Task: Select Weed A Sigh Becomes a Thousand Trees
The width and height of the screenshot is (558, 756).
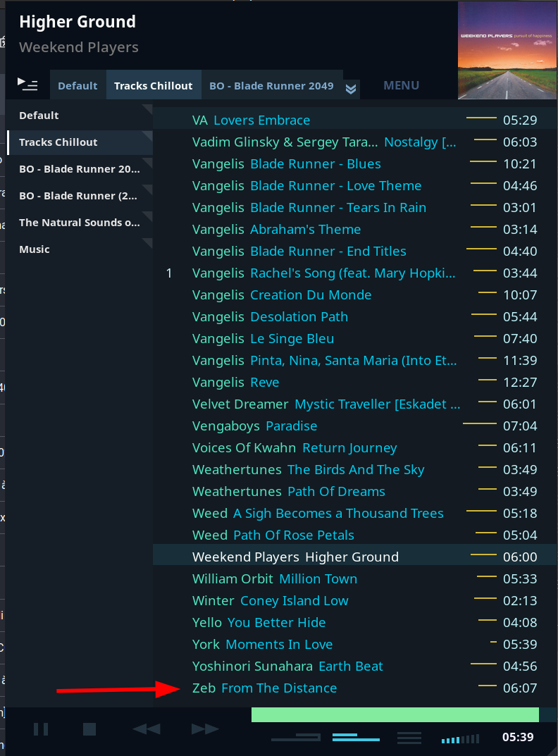Action: click(x=354, y=514)
